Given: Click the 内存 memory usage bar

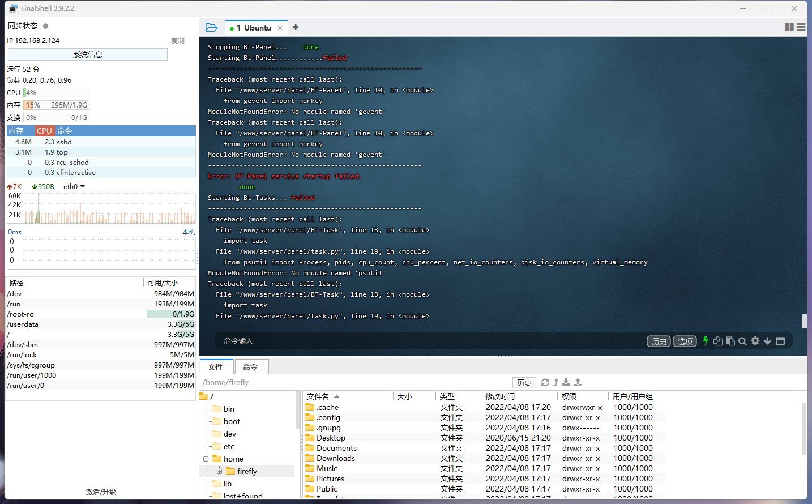Looking at the screenshot, I should pos(57,105).
